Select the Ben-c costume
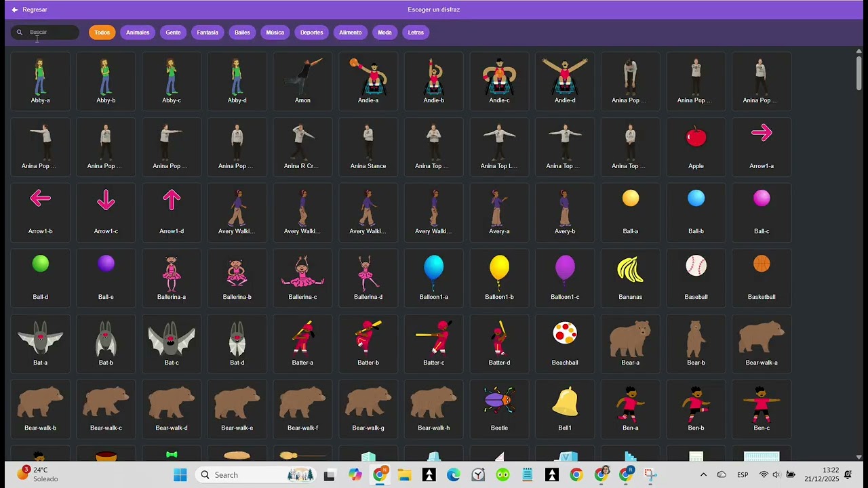 (x=762, y=409)
